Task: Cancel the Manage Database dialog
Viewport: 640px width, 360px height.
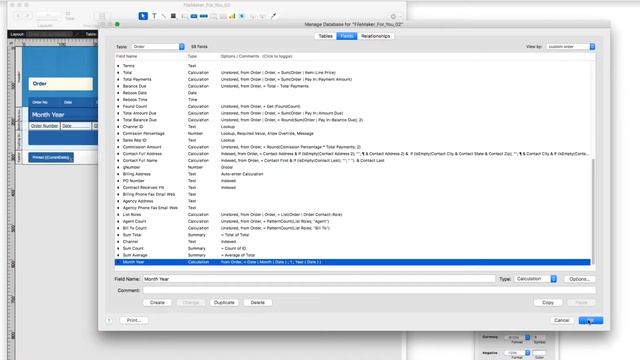Action: 562,320
